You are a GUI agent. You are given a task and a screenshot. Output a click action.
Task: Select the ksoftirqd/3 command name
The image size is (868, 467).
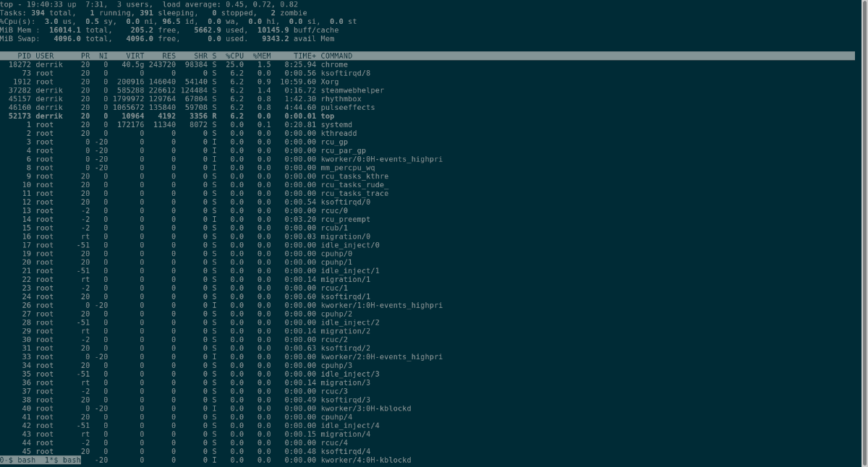pyautogui.click(x=346, y=400)
